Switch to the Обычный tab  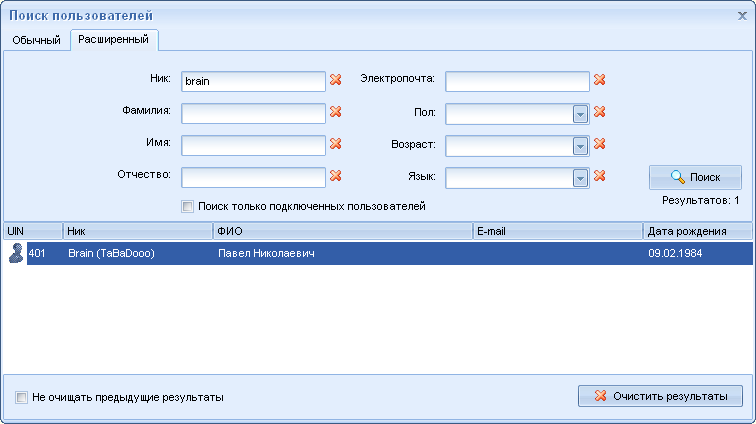point(36,40)
